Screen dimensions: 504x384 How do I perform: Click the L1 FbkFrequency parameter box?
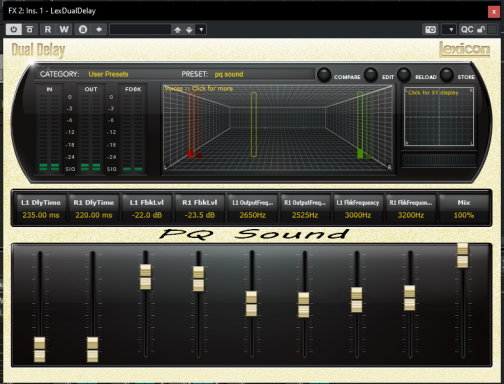(358, 208)
